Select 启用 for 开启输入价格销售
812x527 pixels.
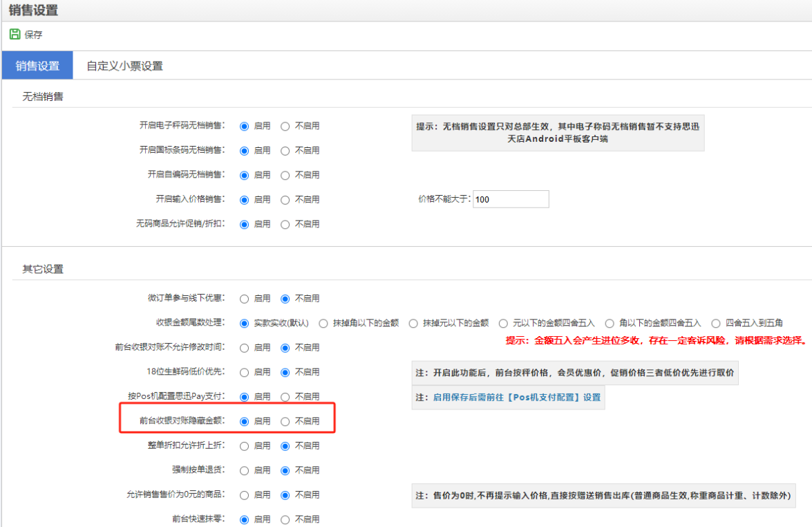click(x=244, y=199)
